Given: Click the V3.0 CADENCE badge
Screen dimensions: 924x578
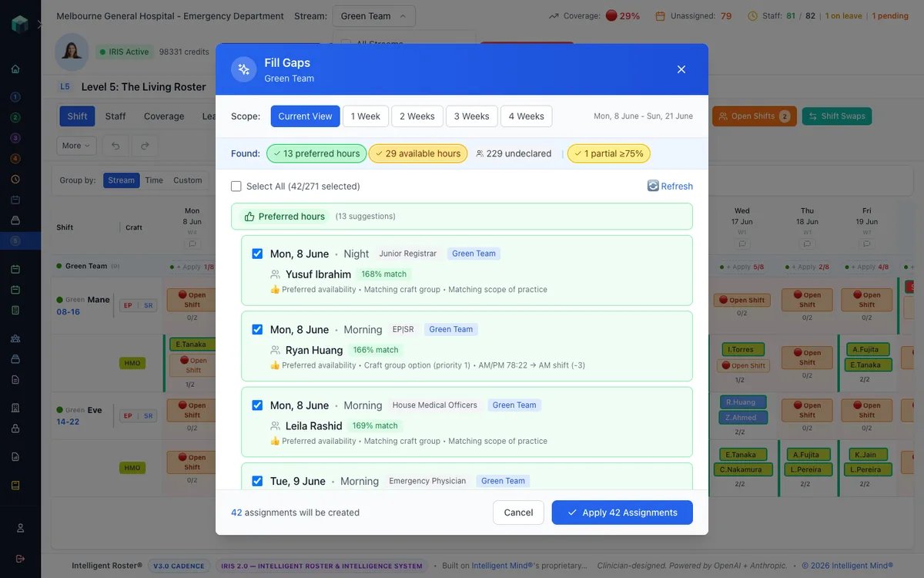Looking at the screenshot, I should 179,566.
